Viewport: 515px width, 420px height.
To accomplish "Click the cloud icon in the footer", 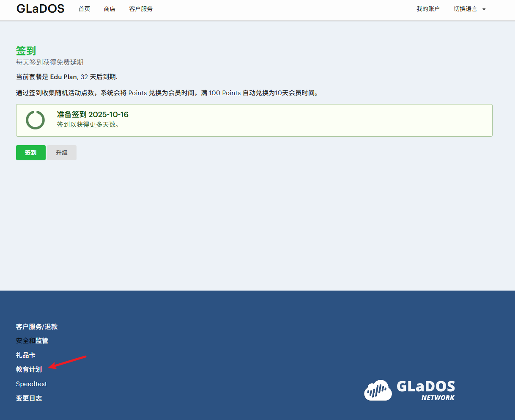I will [378, 390].
